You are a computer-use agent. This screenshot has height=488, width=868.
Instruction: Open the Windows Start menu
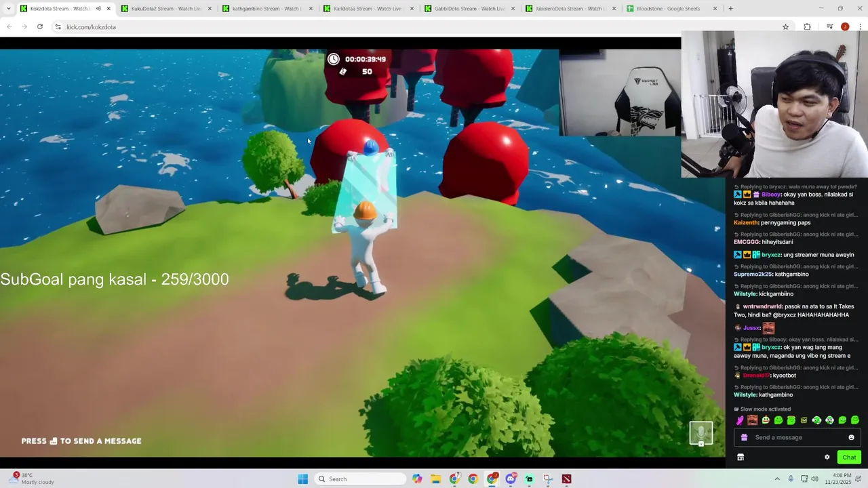(303, 479)
